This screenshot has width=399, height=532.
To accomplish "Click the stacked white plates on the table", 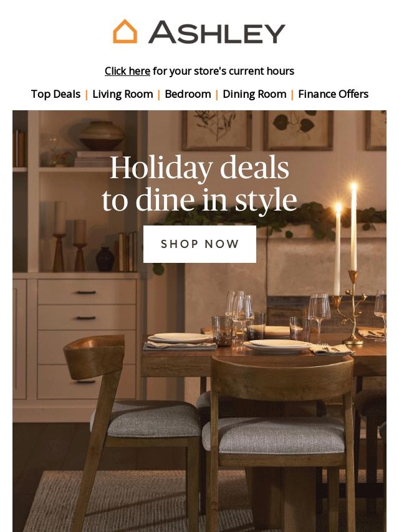I will coord(278,346).
